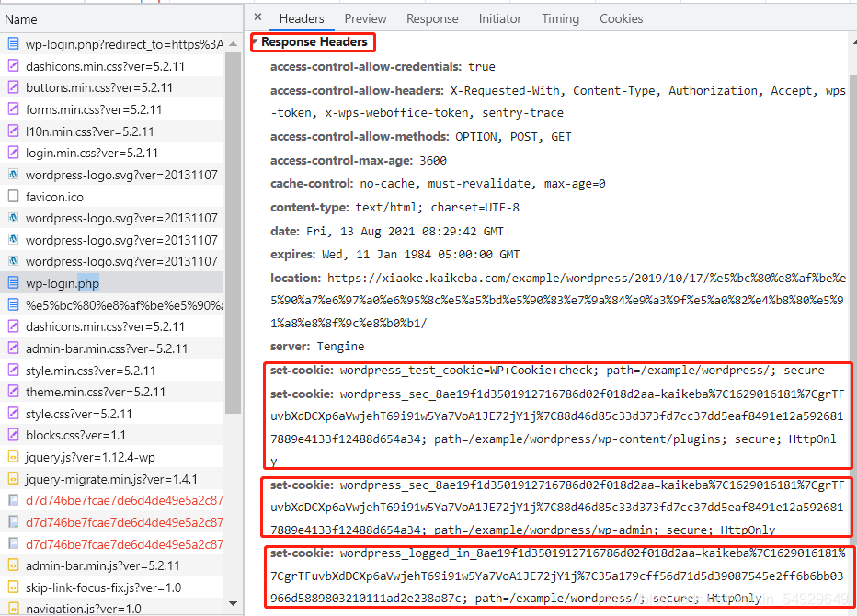Viewport: 857px width, 616px height.
Task: Select jquery.js?ver=1.12.4-wp request
Action: (x=112, y=457)
